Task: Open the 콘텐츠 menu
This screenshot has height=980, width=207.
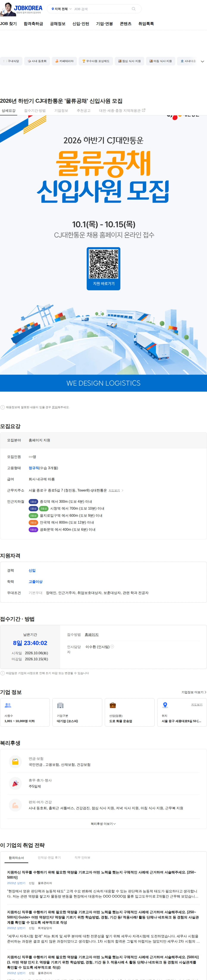Action: (x=125, y=24)
